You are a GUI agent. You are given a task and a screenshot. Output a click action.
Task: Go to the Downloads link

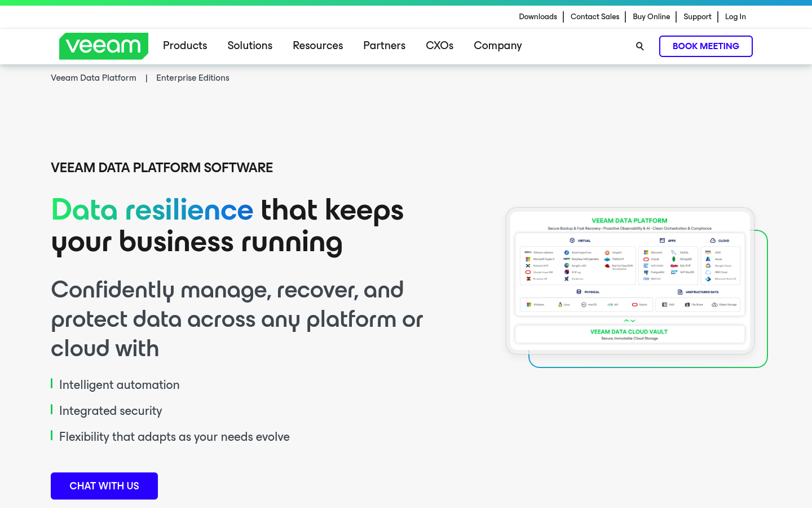[x=538, y=17]
